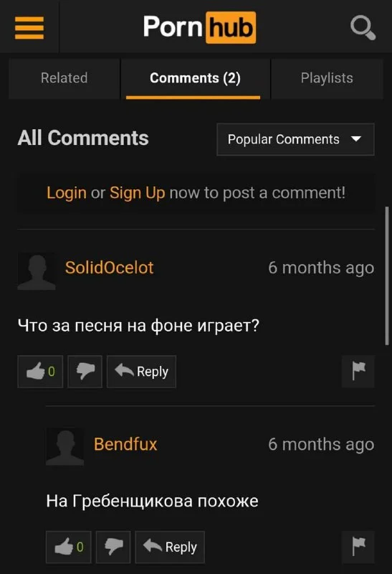Screen dimensions: 392x574
Task: Open the hamburger menu icon
Action: pos(29,27)
